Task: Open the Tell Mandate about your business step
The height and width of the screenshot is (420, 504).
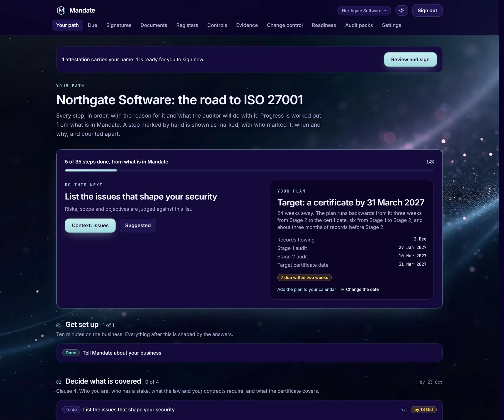Action: click(x=249, y=353)
